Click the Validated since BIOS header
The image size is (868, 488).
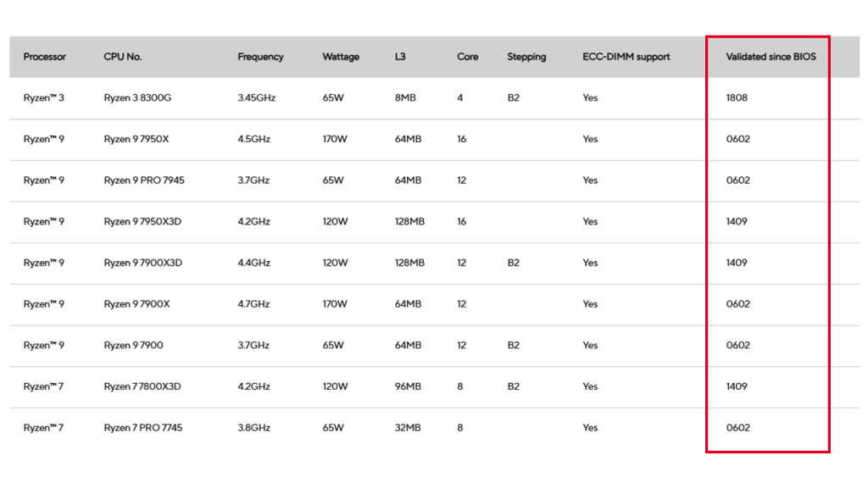(x=771, y=57)
